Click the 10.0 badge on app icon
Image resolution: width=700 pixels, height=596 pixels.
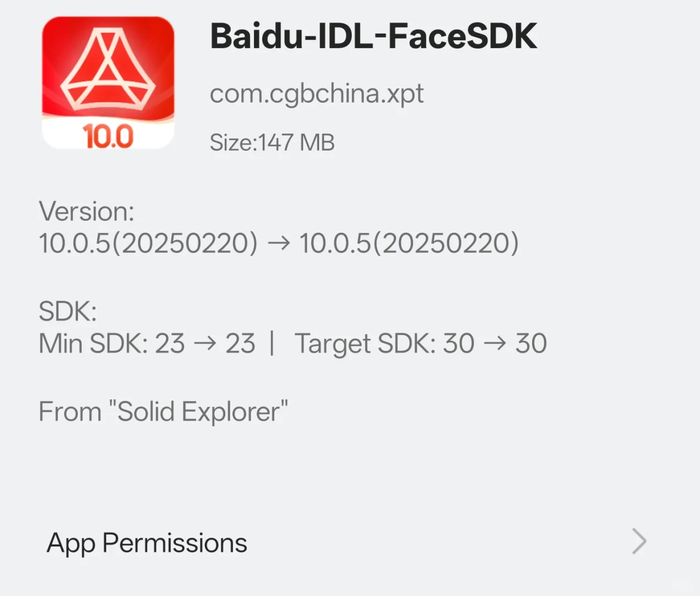click(x=108, y=136)
